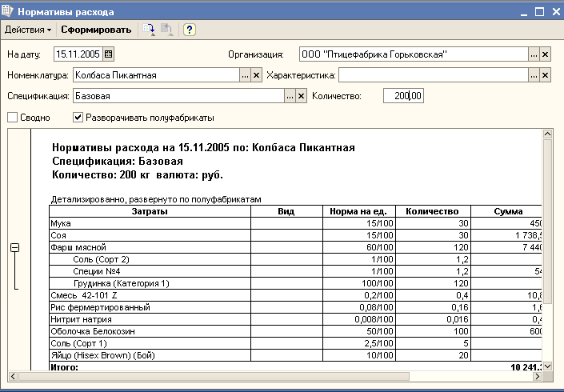The image size is (564, 392).
Task: Uncheck Разворачивать полуфабрикаты checkbox
Action: 78,118
